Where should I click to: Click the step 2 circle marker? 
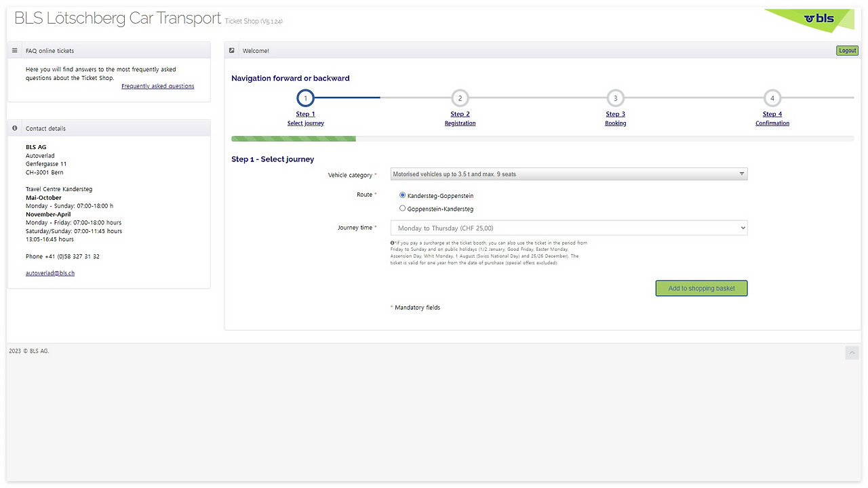[460, 98]
